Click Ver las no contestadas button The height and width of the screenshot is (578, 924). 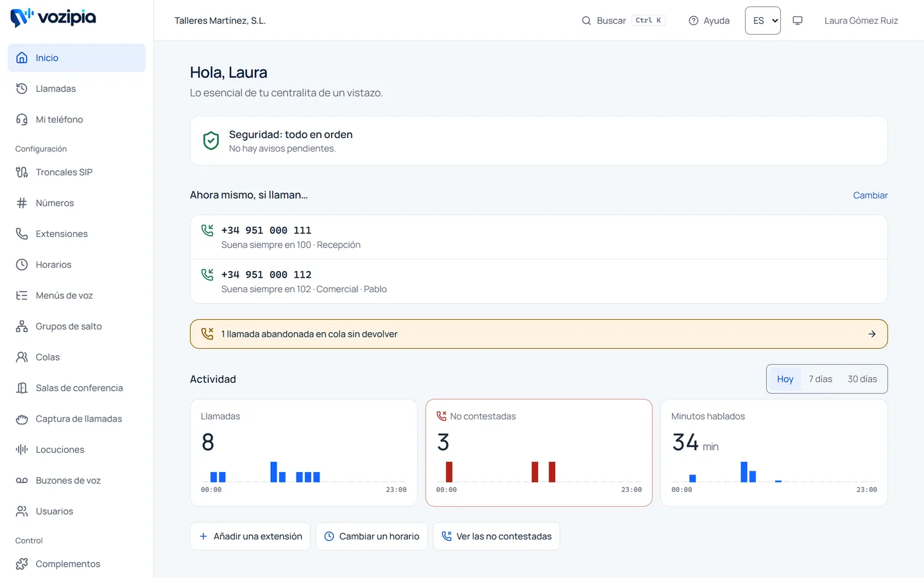[497, 536]
